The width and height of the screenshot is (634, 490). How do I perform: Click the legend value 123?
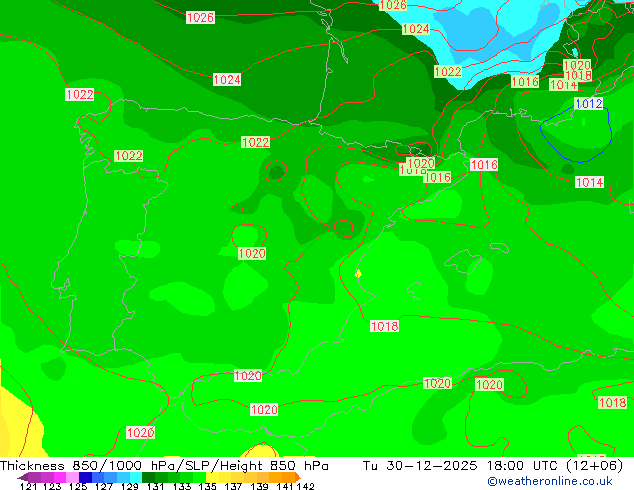tap(52, 486)
